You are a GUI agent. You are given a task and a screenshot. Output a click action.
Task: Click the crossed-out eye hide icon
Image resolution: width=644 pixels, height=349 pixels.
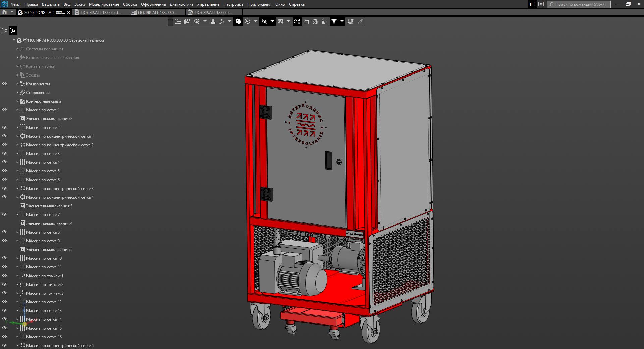tap(264, 21)
